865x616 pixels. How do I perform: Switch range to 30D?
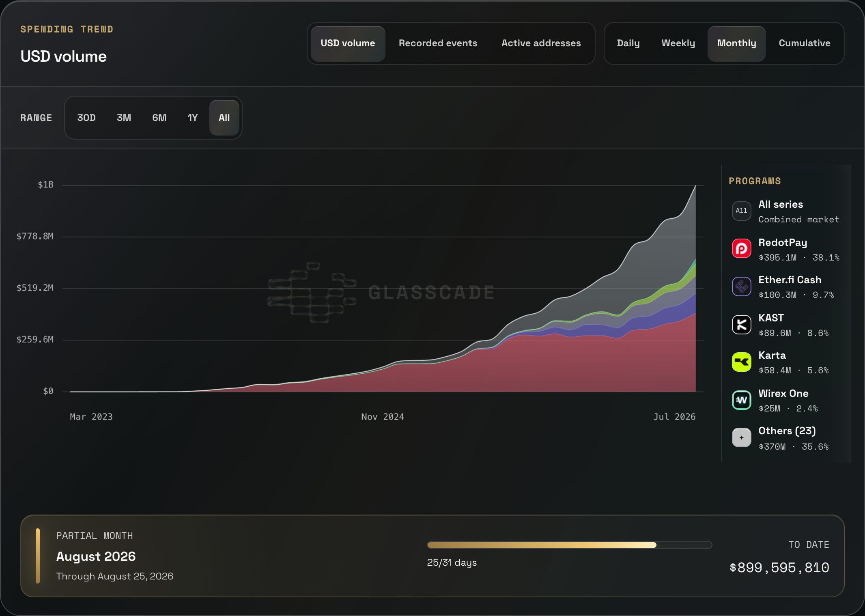pyautogui.click(x=86, y=118)
